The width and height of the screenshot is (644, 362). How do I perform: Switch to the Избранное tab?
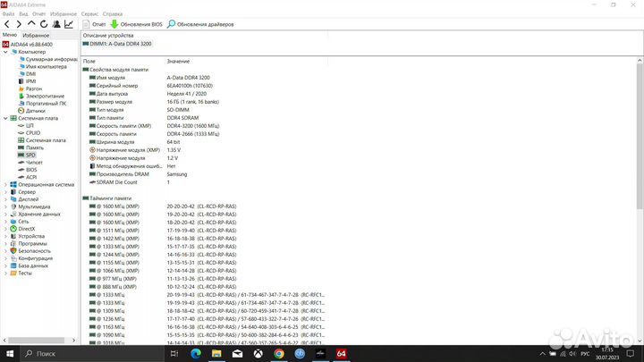click(x=36, y=34)
